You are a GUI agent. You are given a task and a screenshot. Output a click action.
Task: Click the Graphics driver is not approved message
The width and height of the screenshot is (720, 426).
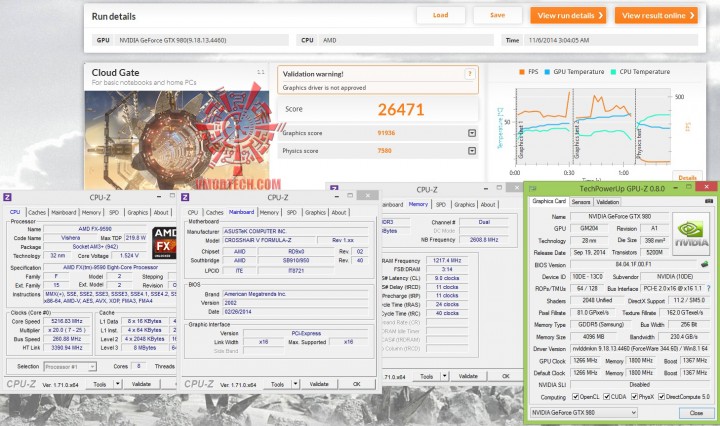coord(324,88)
